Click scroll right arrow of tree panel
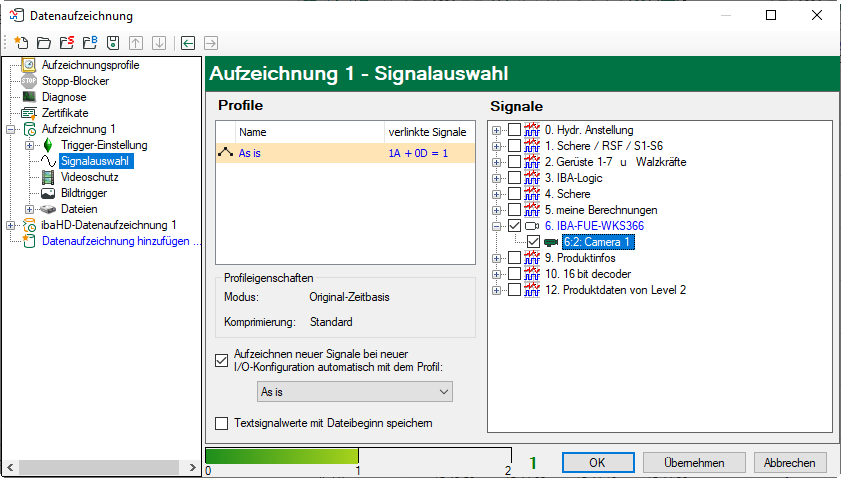The image size is (841, 478). (x=193, y=467)
